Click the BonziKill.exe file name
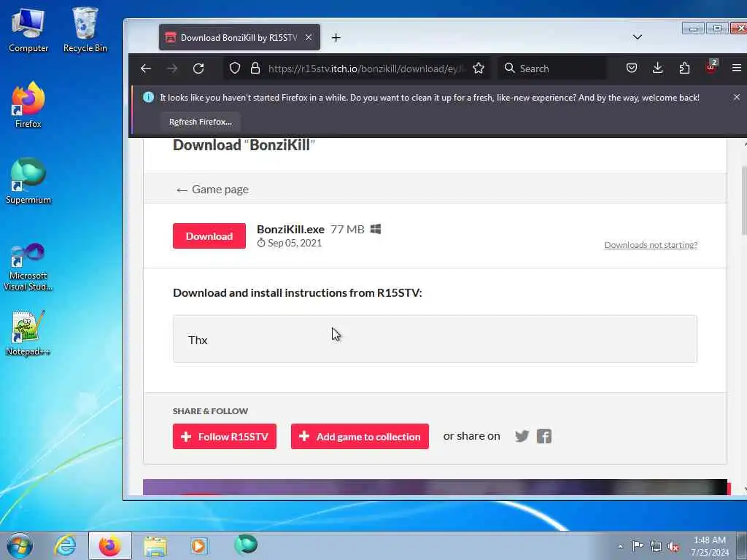Screen dimensions: 747x560 coord(290,229)
